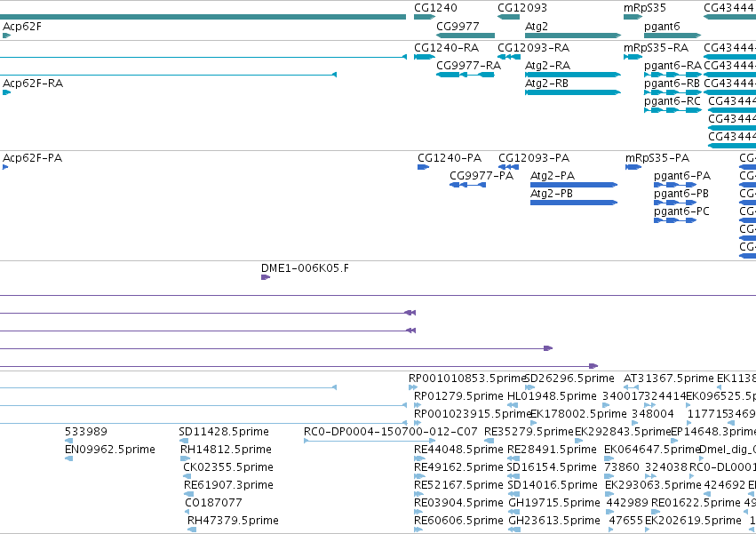This screenshot has height=534, width=756.
Task: Click the GH23613.5prime EST label
Action: point(554,521)
